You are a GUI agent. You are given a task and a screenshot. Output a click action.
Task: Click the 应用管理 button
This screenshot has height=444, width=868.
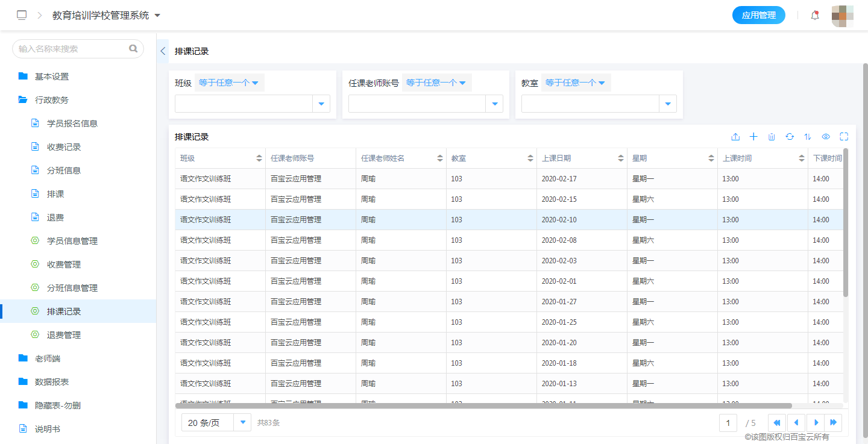coord(759,15)
